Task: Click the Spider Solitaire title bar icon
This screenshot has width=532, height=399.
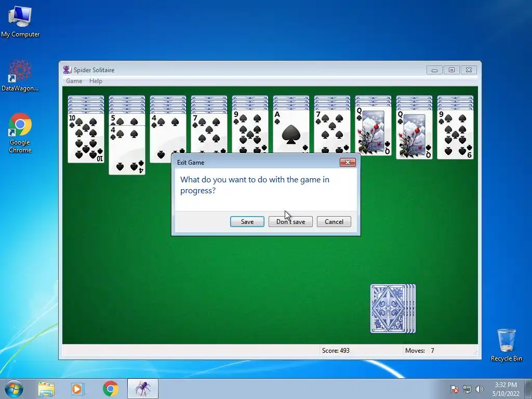Action: click(x=67, y=70)
